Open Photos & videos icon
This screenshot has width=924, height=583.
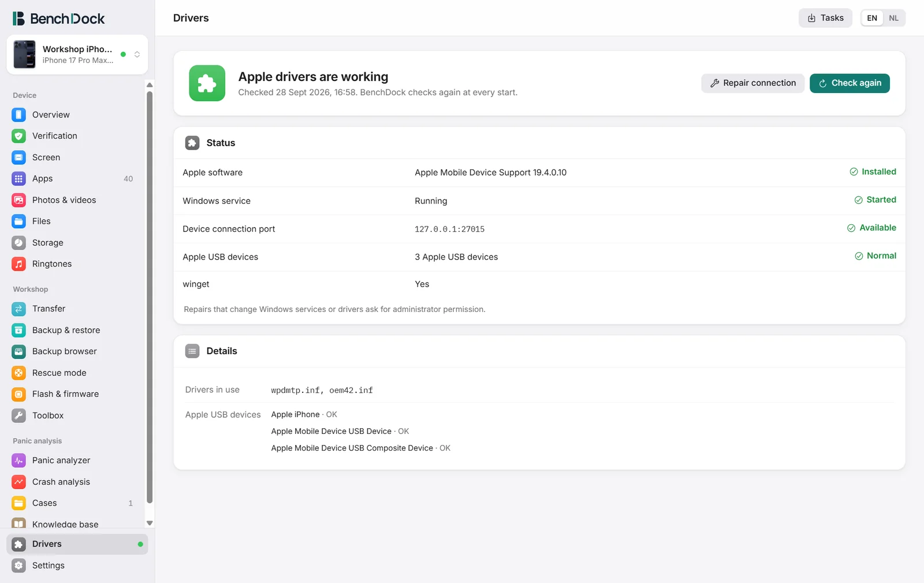point(19,200)
